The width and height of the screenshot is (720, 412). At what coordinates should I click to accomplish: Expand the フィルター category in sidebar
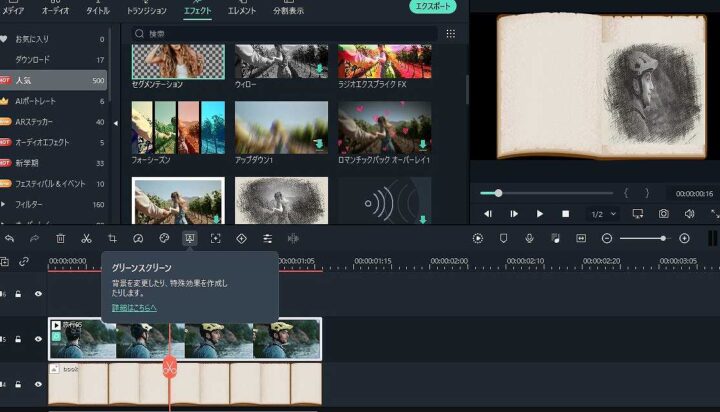point(8,204)
